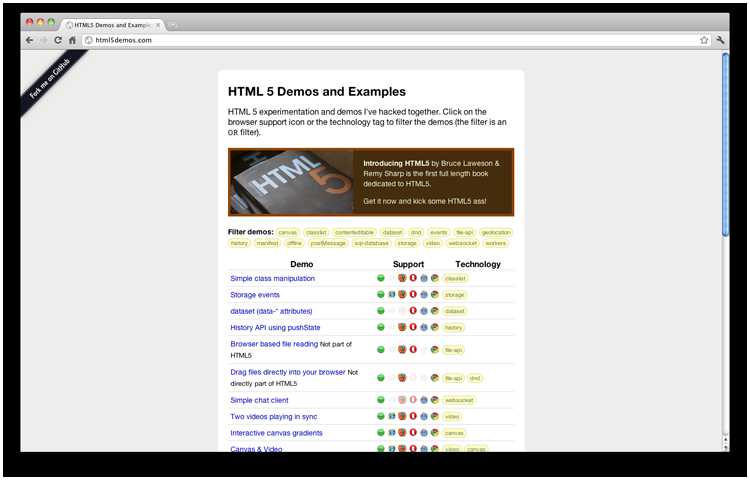Click the green status icon in Storage events row
Viewport: 750px width, 480px height.
tap(381, 295)
